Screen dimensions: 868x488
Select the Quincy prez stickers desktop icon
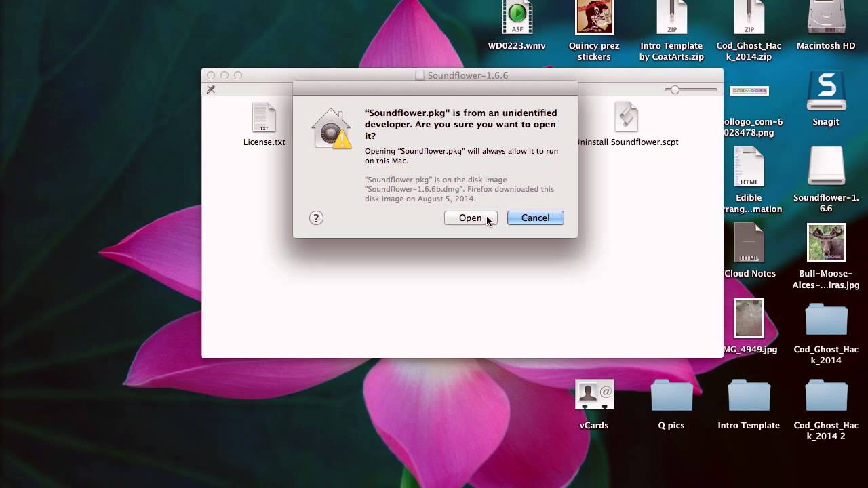(x=594, y=18)
